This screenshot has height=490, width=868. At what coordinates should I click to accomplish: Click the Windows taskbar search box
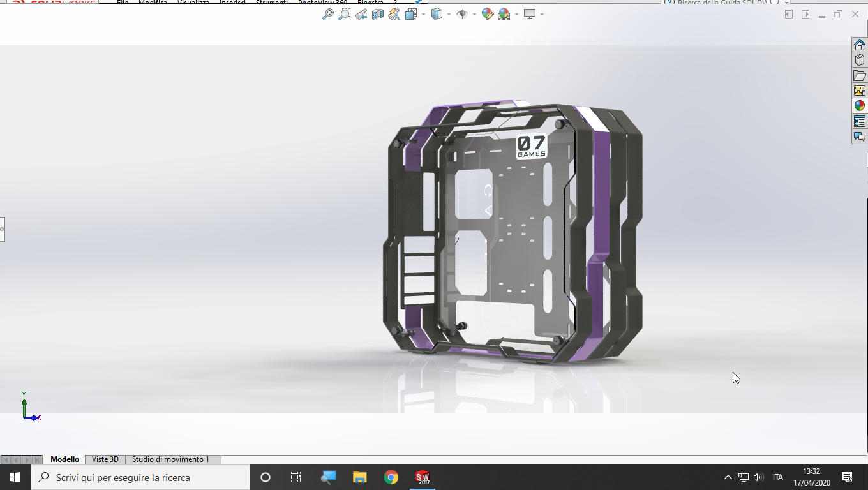pyautogui.click(x=140, y=477)
